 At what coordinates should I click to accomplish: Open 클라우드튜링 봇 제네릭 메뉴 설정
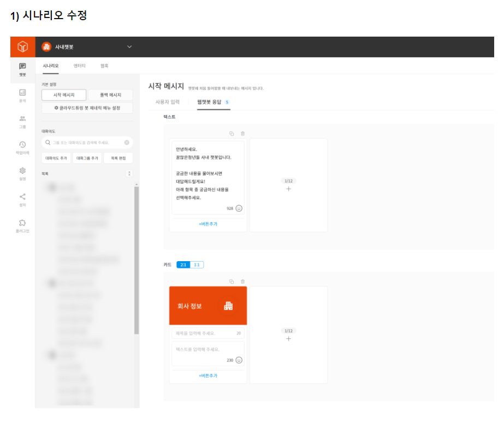coord(87,108)
